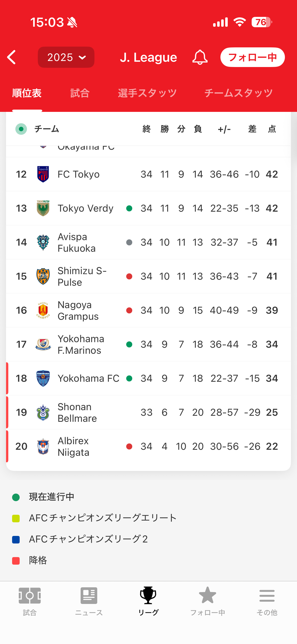Tap the Albirex Niigata crest icon

(x=43, y=446)
